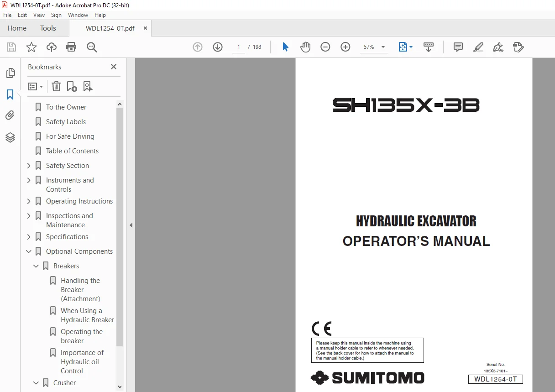Image resolution: width=555 pixels, height=392 pixels.
Task: Close the WDL1254-0T.pdf tab
Action: pos(145,28)
